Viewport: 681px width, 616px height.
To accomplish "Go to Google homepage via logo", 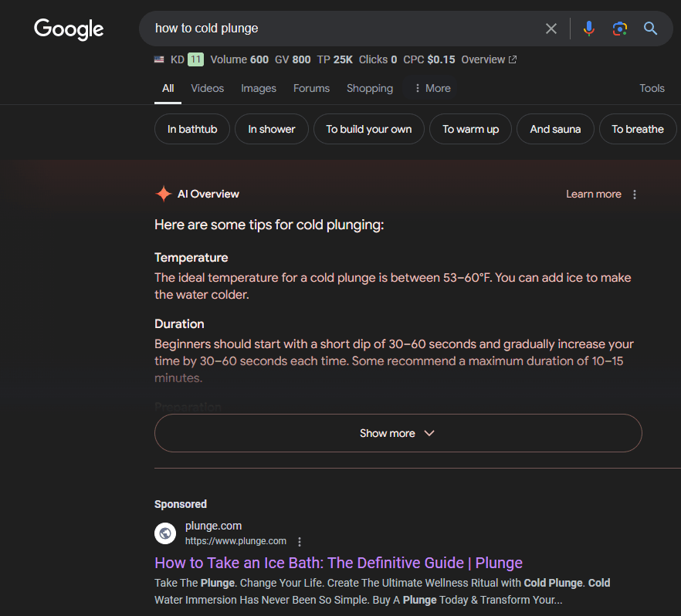I will (69, 29).
